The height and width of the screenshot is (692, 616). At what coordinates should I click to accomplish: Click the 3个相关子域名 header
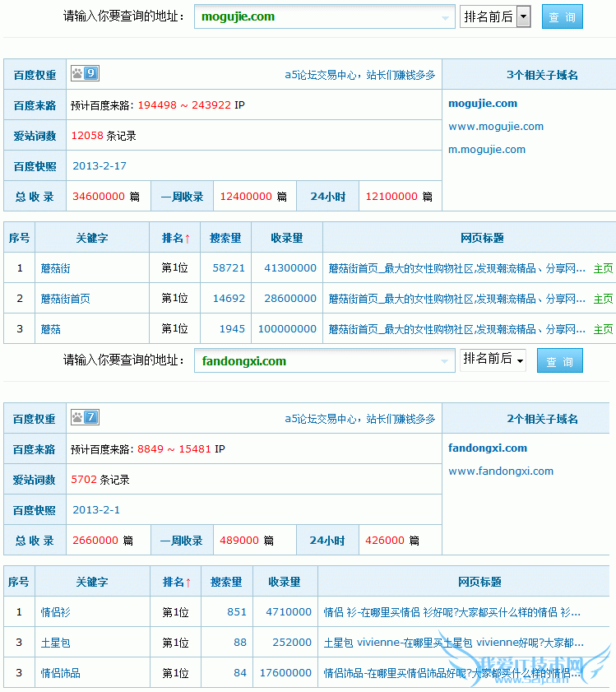click(x=542, y=75)
